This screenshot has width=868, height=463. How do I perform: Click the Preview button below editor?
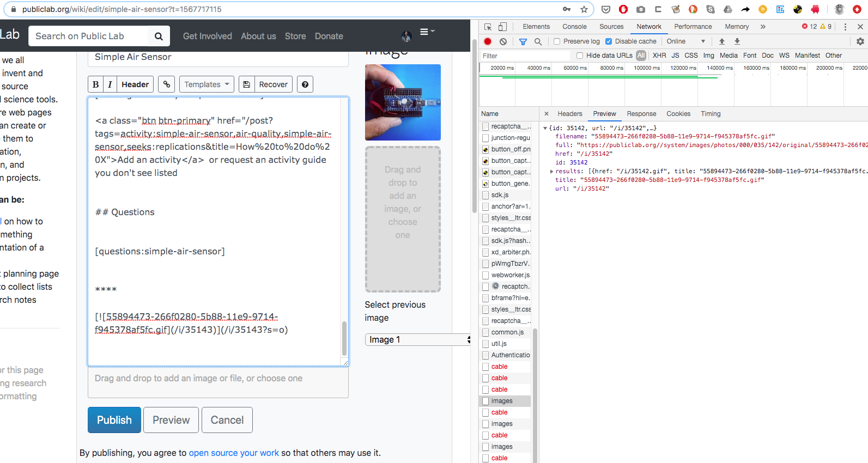171,420
